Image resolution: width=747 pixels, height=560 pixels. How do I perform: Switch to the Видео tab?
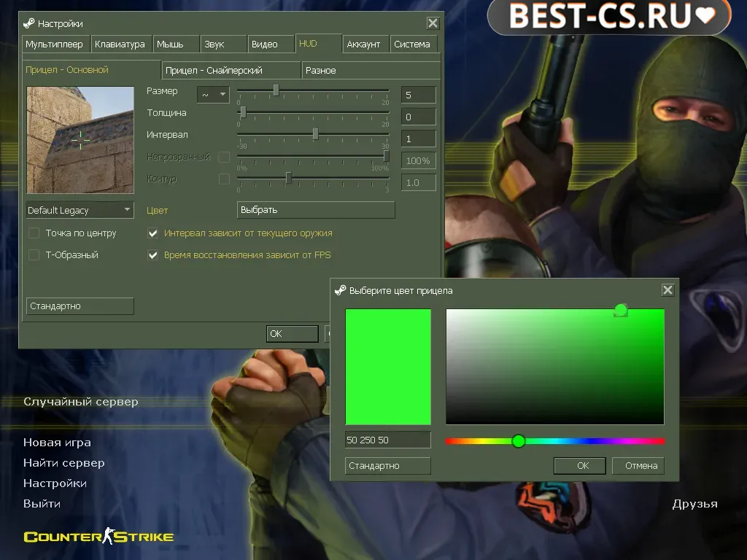tap(270, 44)
